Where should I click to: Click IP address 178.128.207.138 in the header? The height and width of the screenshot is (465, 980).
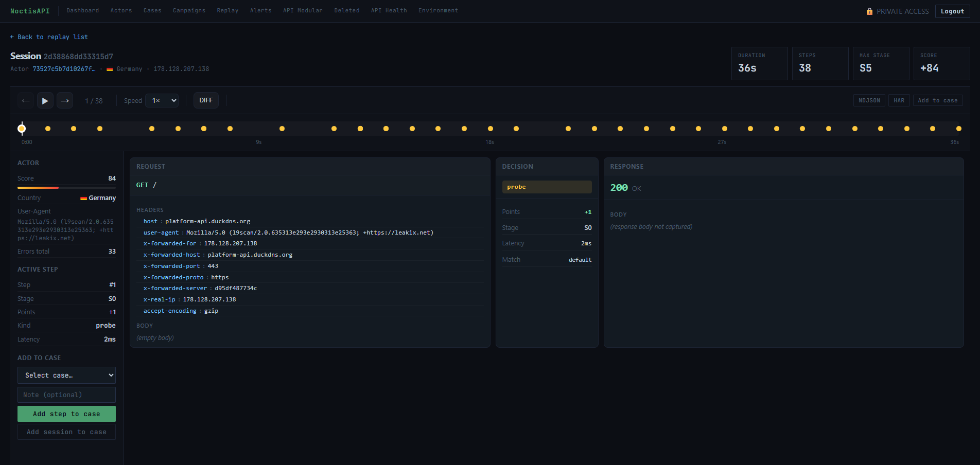tap(181, 69)
